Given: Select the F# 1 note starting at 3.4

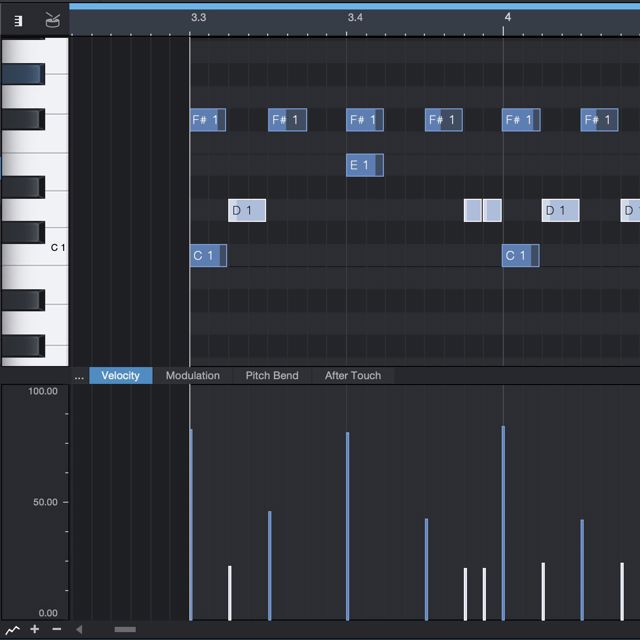Looking at the screenshot, I should pos(364,120).
